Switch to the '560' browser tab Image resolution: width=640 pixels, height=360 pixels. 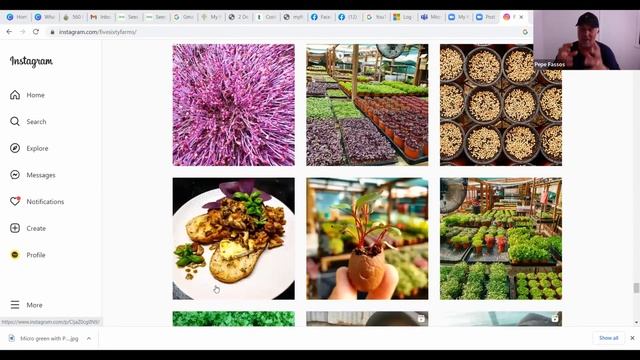[x=73, y=17]
